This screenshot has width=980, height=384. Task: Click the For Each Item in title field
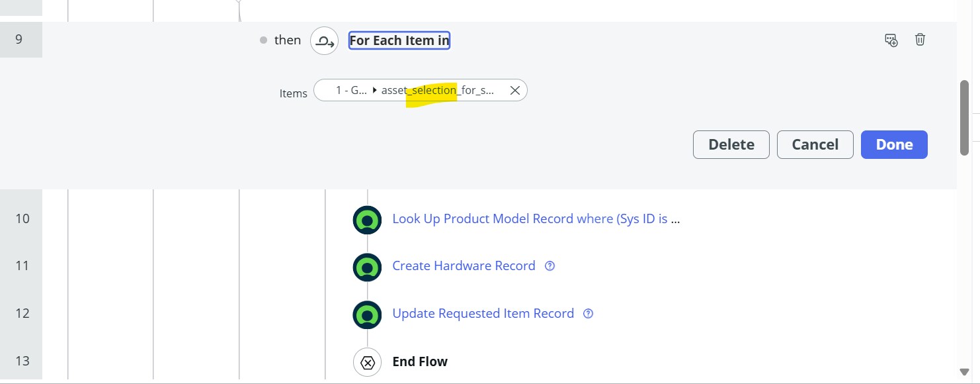[399, 40]
